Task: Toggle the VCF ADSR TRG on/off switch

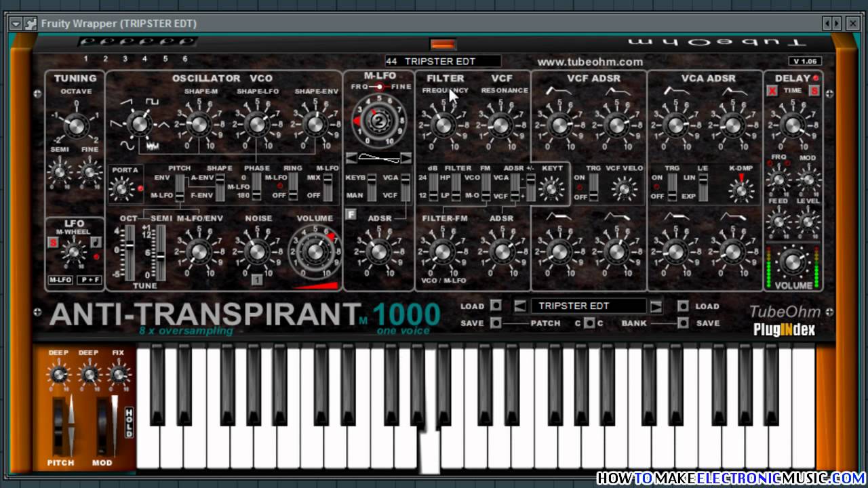Action: pyautogui.click(x=593, y=187)
